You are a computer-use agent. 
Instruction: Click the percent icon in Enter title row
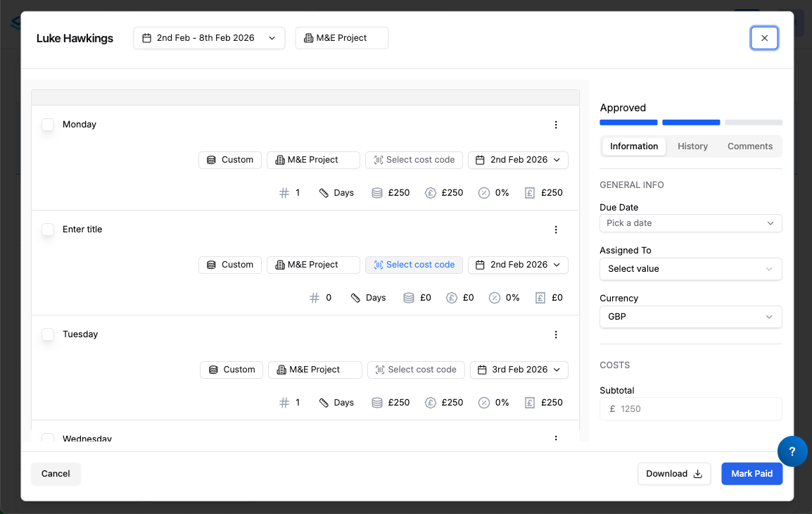point(495,298)
